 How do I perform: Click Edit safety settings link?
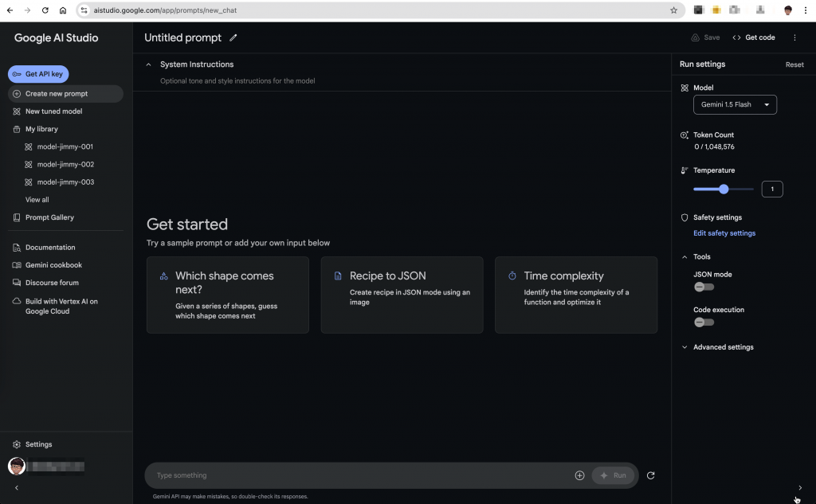[724, 233]
